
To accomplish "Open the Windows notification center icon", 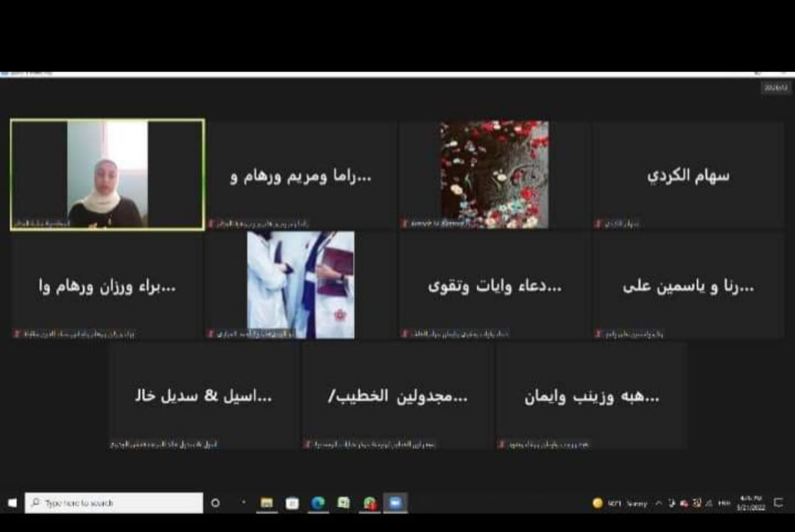I will pyautogui.click(x=778, y=503).
